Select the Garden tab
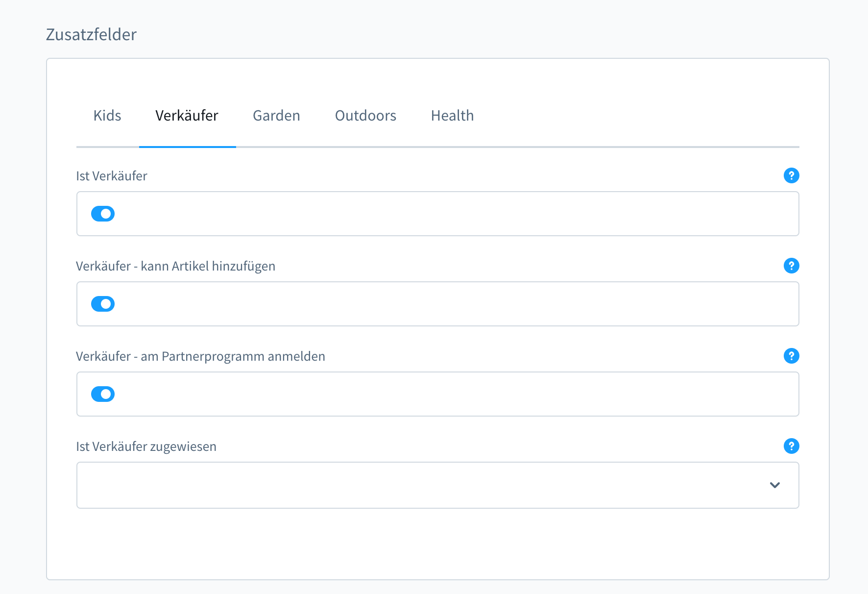 [x=276, y=116]
